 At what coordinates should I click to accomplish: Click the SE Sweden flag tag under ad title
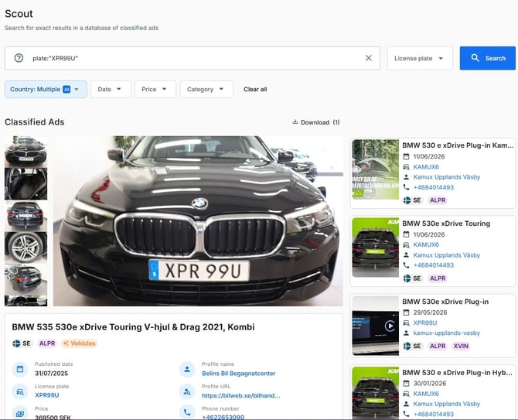coord(22,343)
